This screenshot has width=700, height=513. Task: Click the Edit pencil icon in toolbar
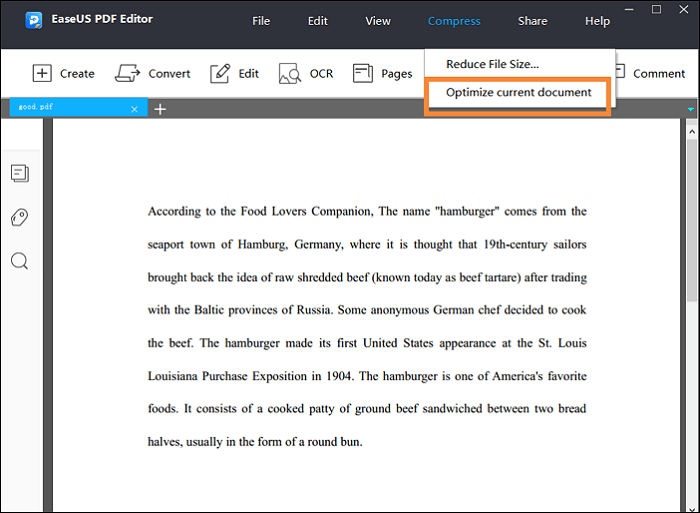coord(220,74)
